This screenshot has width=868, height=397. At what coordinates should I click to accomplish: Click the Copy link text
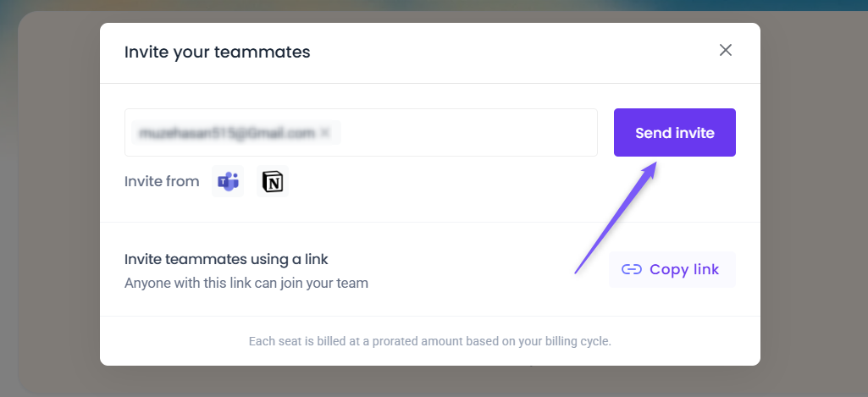pyautogui.click(x=684, y=270)
